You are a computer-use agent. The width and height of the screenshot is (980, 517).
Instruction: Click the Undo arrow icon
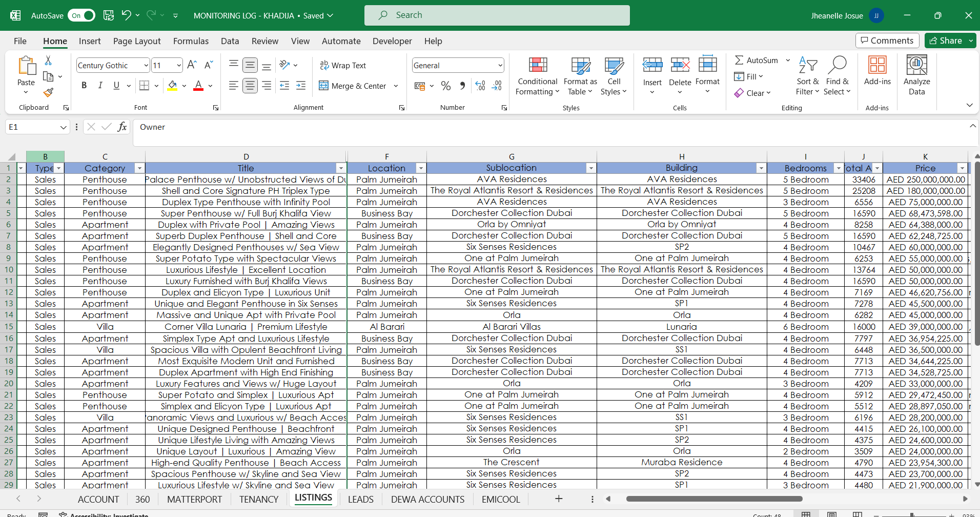pos(126,15)
